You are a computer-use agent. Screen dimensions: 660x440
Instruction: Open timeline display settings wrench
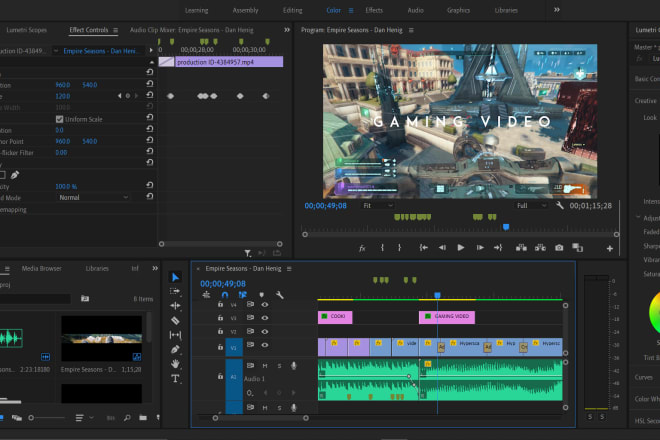279,295
